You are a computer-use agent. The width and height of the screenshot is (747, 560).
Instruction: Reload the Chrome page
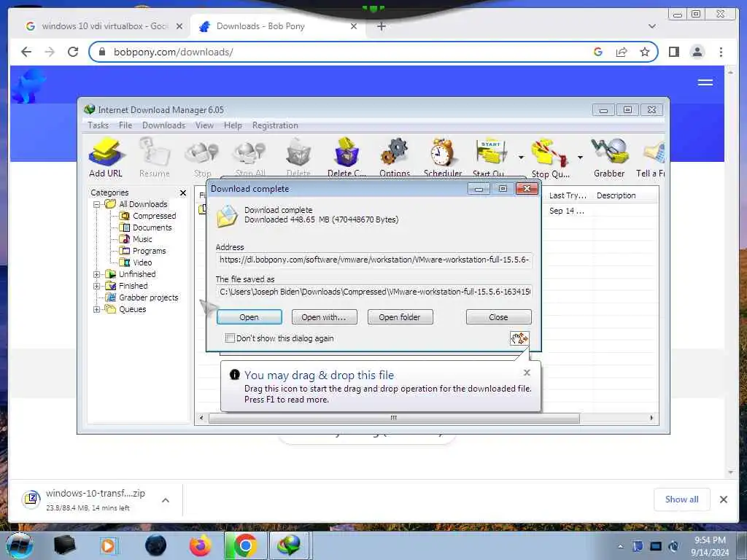tap(73, 52)
